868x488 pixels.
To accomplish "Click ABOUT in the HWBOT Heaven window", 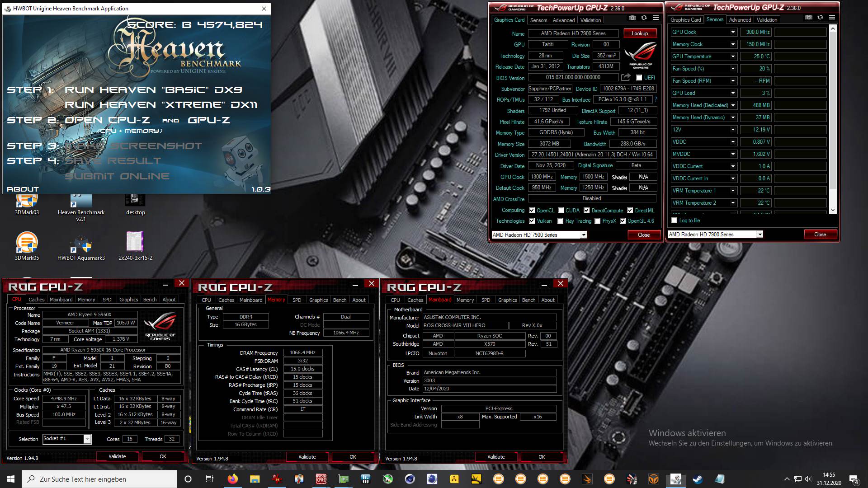I will (23, 189).
